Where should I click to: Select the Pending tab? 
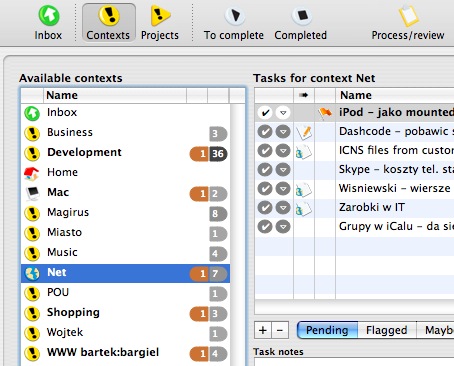point(327,330)
